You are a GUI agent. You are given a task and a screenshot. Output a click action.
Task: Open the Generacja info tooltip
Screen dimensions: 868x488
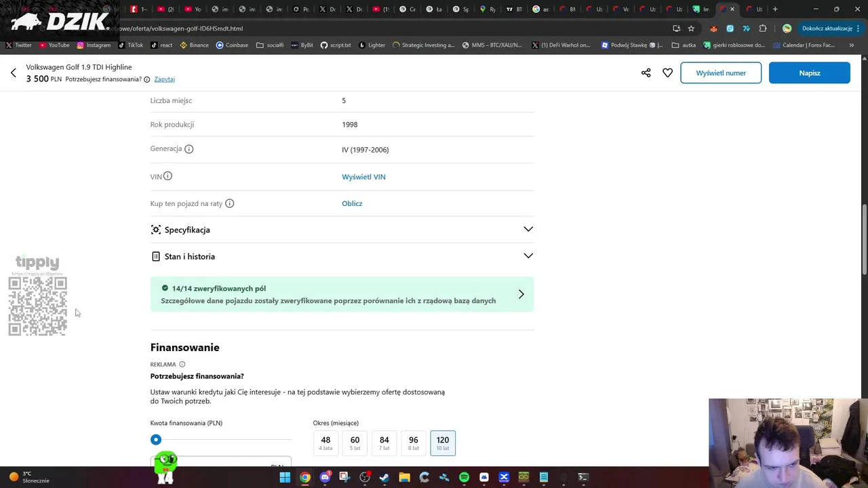pyautogui.click(x=189, y=149)
